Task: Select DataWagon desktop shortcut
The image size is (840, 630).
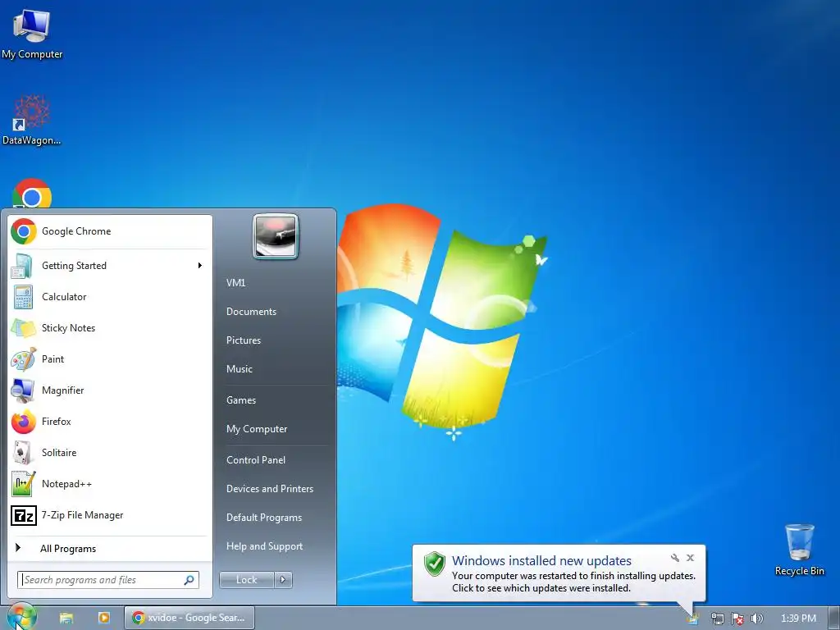Action: coord(32,120)
